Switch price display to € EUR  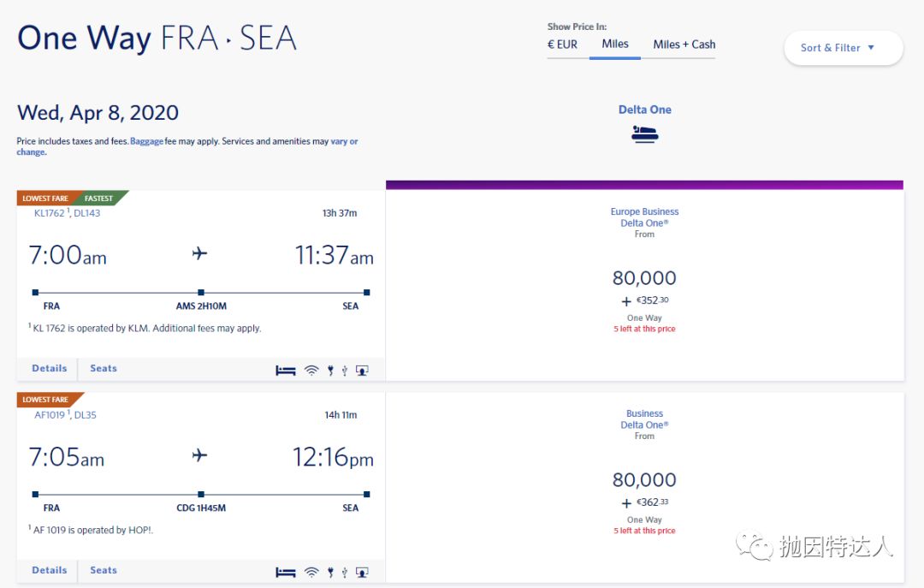[x=562, y=45]
